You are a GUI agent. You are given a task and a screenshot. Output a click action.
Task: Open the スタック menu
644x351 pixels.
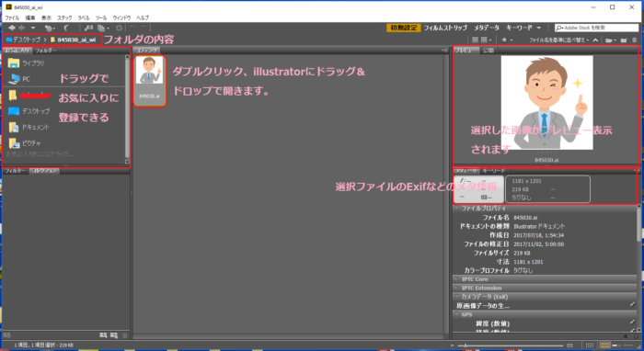coord(64,17)
